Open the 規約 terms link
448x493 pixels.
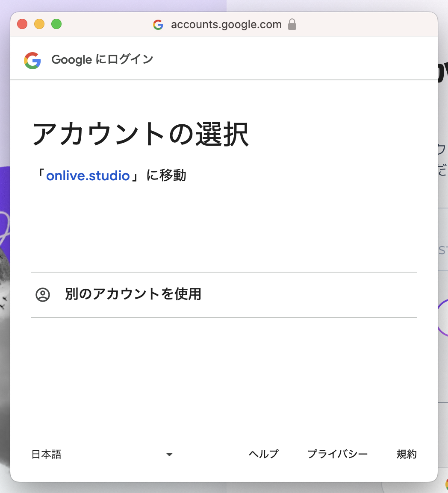tap(407, 454)
